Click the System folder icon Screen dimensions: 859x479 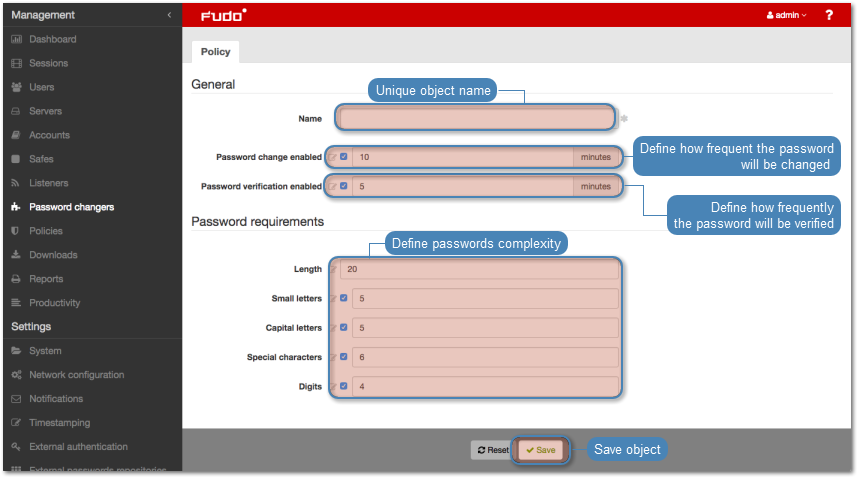16,351
